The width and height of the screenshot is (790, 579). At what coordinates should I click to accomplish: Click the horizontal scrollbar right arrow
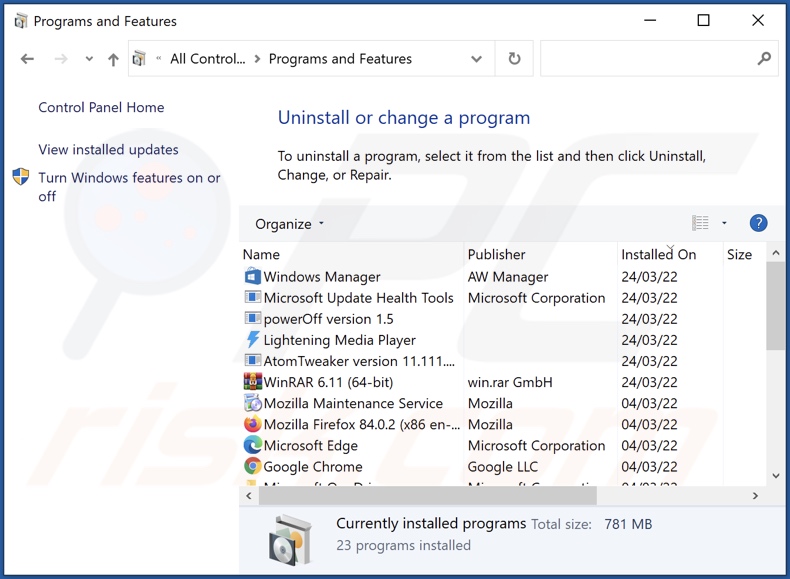[755, 496]
